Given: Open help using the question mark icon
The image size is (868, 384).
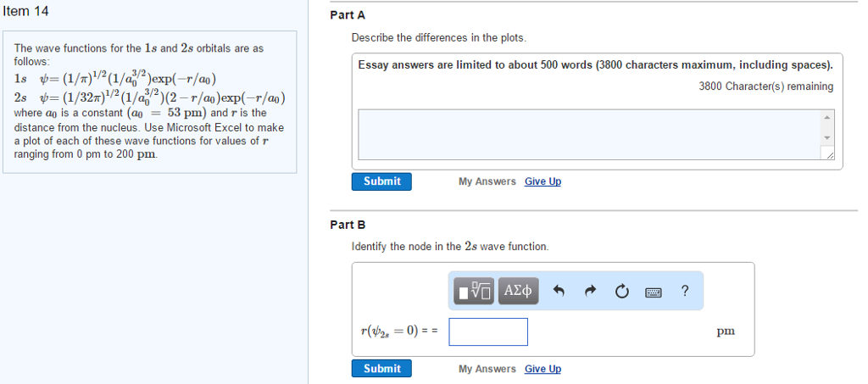Looking at the screenshot, I should pos(685,292).
